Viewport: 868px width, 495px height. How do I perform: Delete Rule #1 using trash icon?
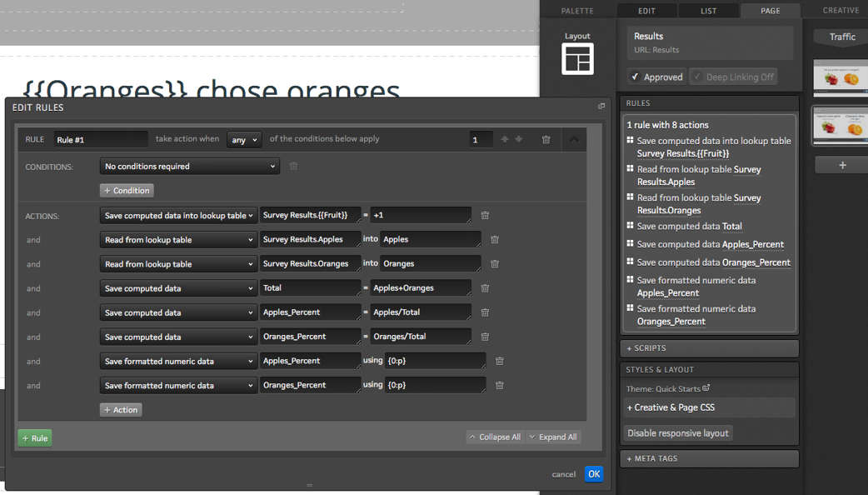(x=546, y=139)
